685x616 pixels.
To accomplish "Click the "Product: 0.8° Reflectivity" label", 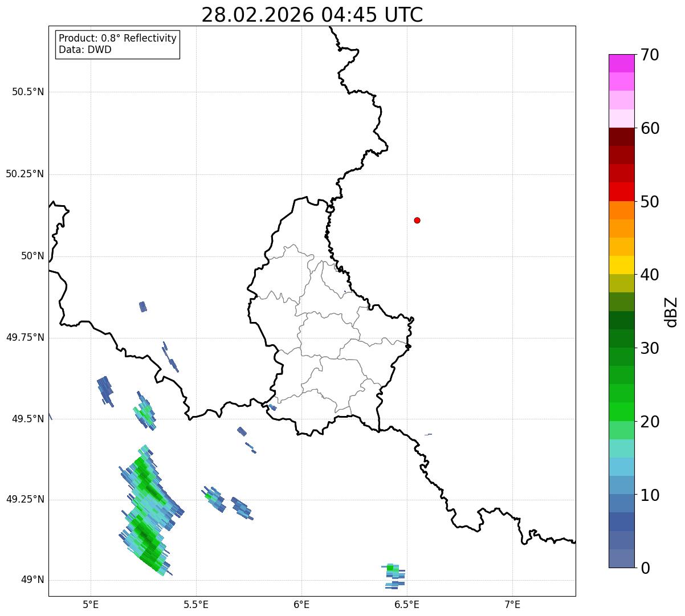I will (118, 38).
